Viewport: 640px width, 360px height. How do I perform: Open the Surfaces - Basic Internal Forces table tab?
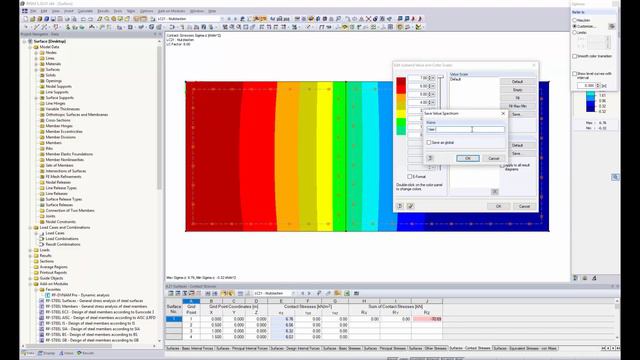[189, 348]
